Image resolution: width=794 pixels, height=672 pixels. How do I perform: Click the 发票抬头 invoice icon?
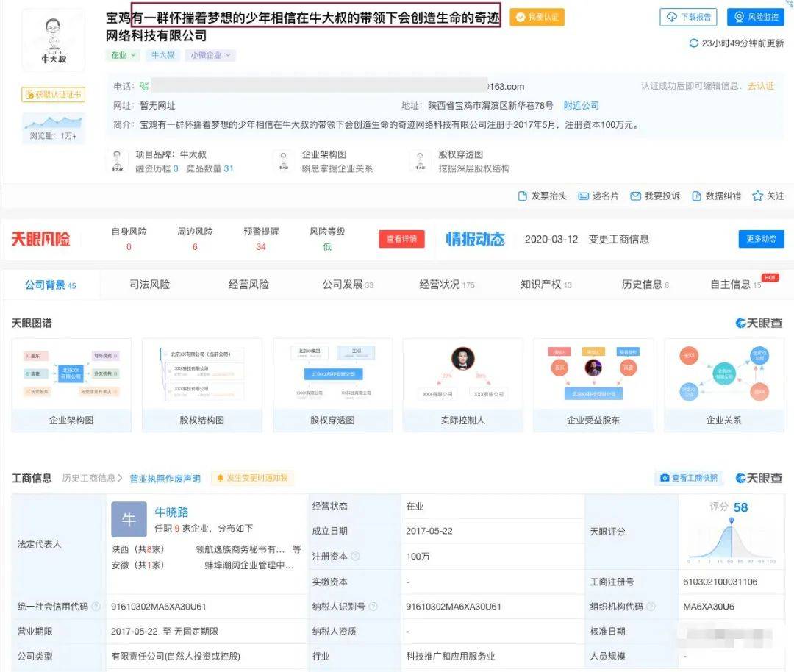point(523,196)
